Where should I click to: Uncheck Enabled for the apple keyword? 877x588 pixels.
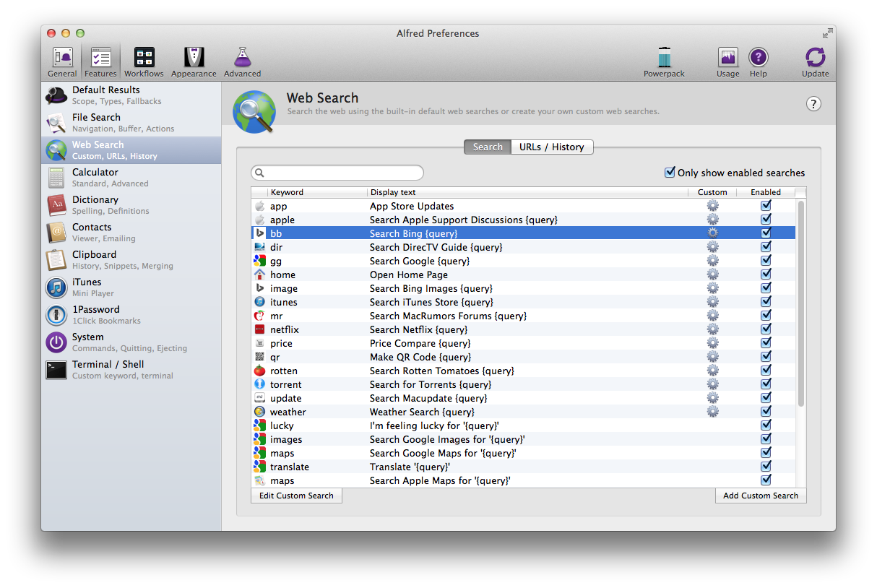766,220
